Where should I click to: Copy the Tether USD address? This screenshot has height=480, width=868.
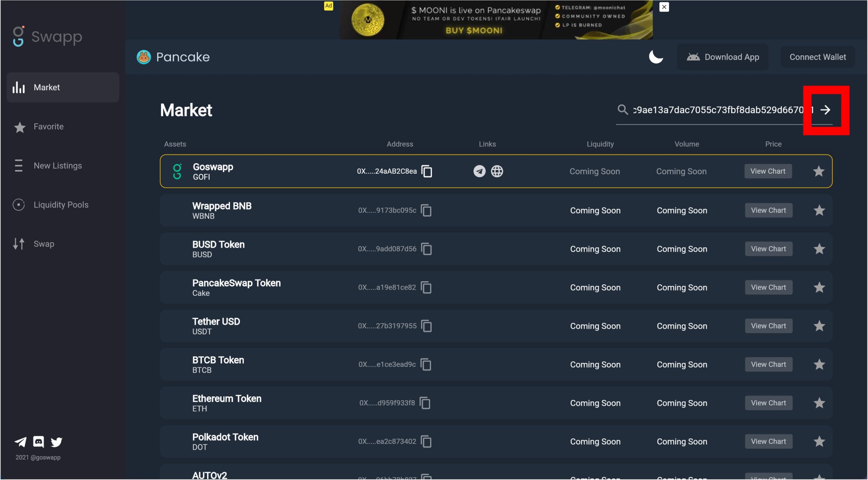click(426, 326)
